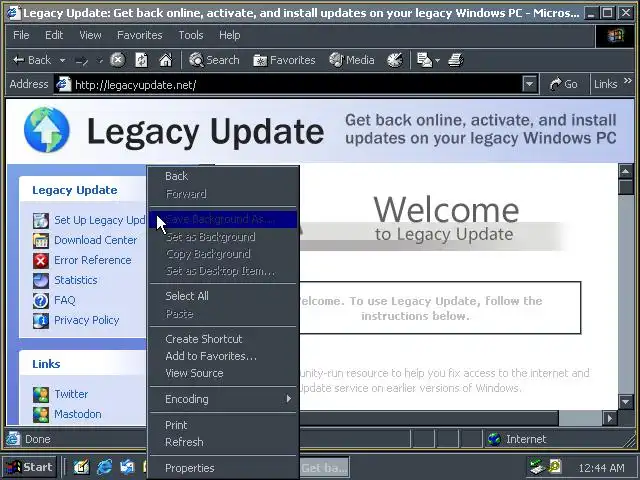
Task: Click the Internet zone globe icon
Action: tap(494, 439)
